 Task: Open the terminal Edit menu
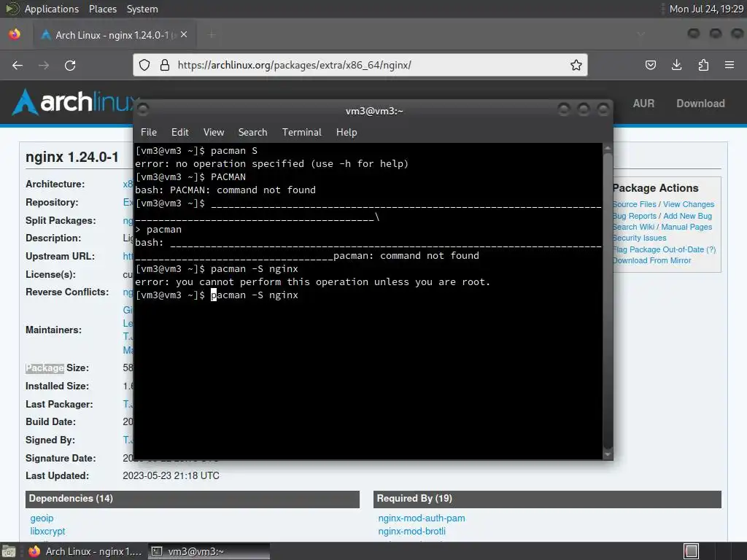(179, 133)
